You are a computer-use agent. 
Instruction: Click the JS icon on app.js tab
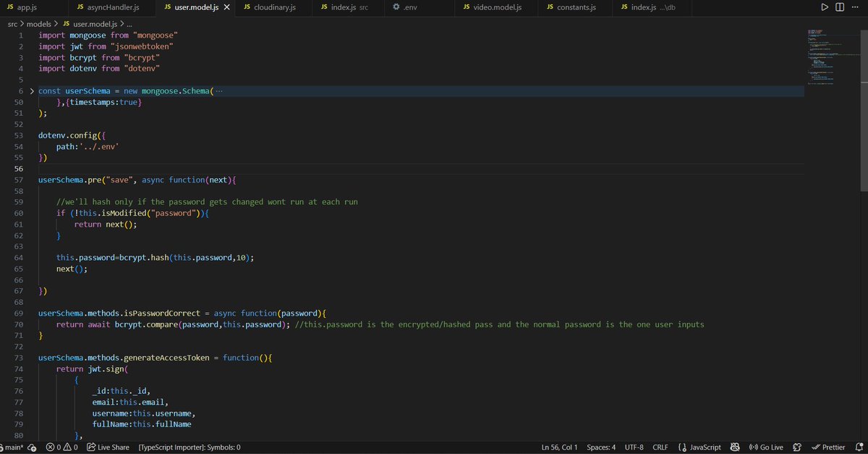tap(9, 7)
